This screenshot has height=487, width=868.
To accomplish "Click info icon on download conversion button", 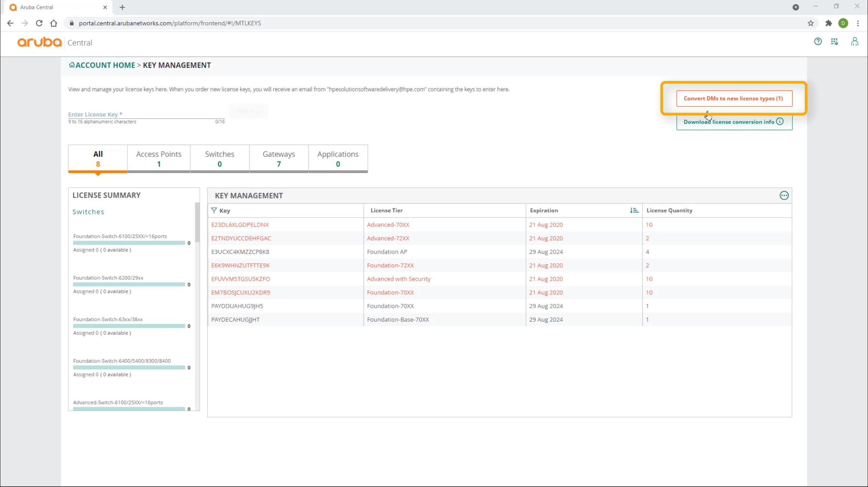I will click(x=780, y=122).
